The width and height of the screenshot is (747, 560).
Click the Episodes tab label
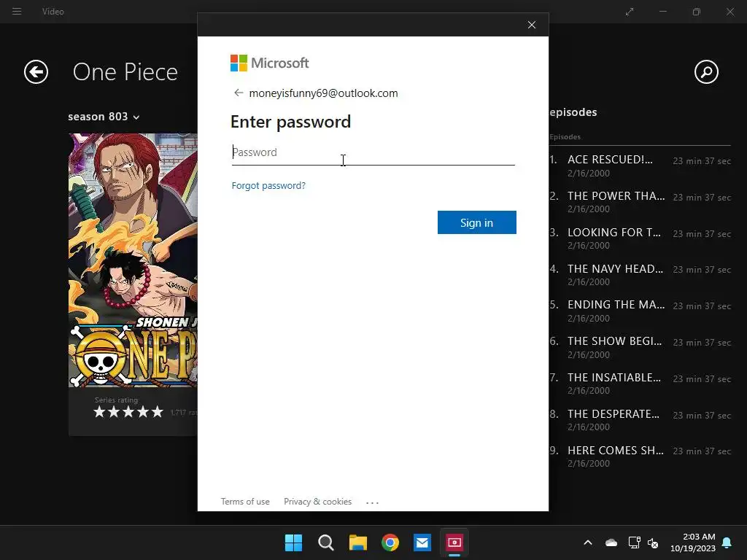click(565, 136)
